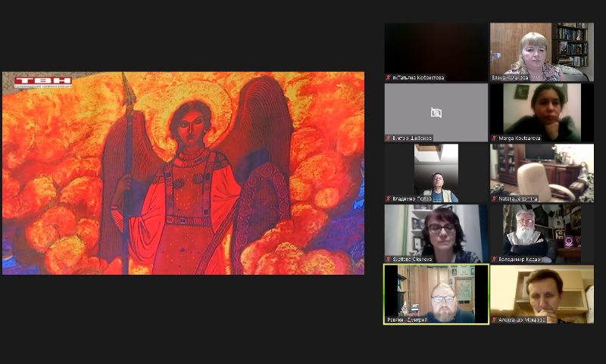This screenshot has height=364, width=606.
Task: Click the name label 'Володимир Косар'
Action: pos(520,259)
